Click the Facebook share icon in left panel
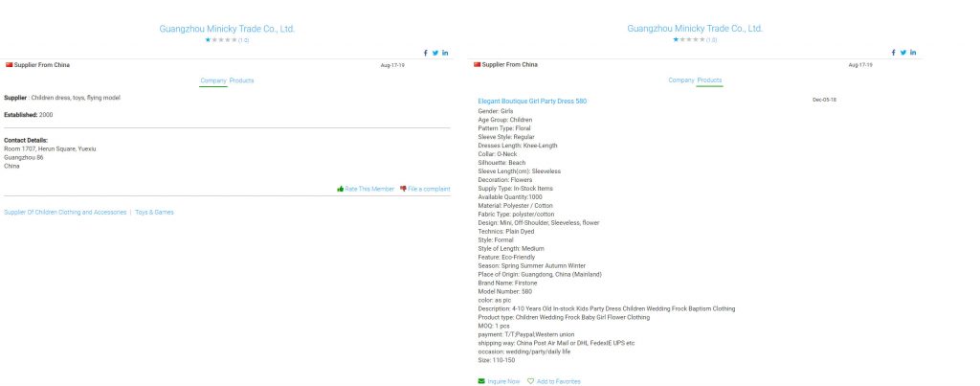980x386 pixels. click(x=426, y=53)
